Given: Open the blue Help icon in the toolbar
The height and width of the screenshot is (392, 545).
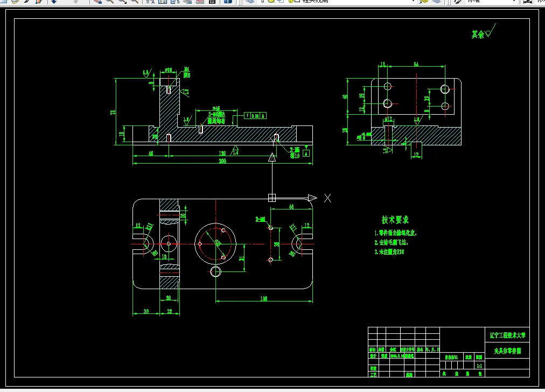Looking at the screenshot, I should [228, 2].
